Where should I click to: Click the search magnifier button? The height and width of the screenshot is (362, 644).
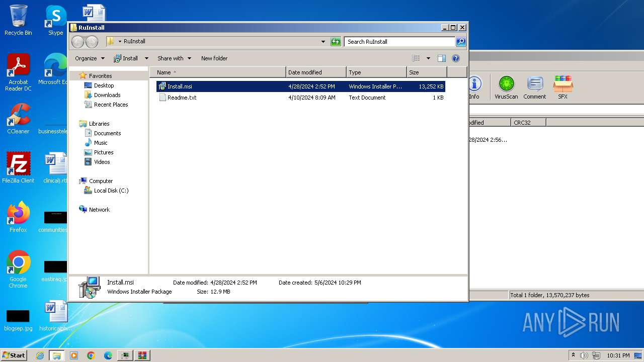point(460,42)
